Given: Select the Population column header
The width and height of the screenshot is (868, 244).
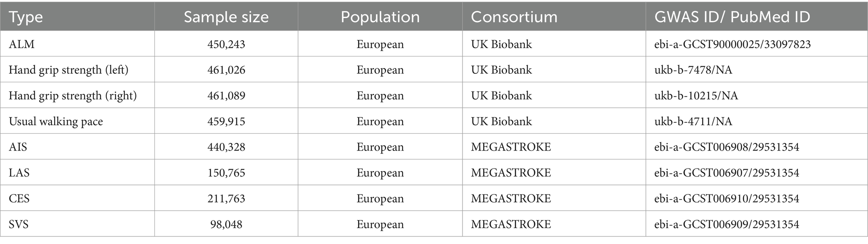Looking at the screenshot, I should click(x=380, y=17).
